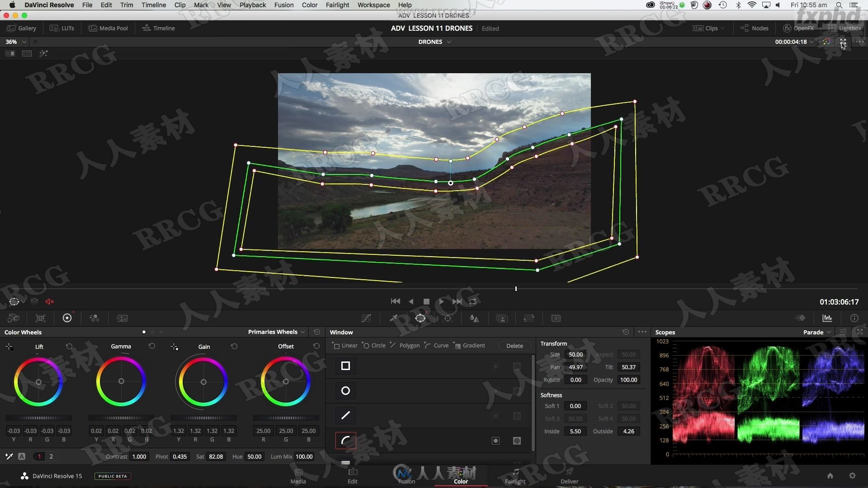The height and width of the screenshot is (488, 868).
Task: Click the Delete window mask button
Action: click(x=514, y=345)
